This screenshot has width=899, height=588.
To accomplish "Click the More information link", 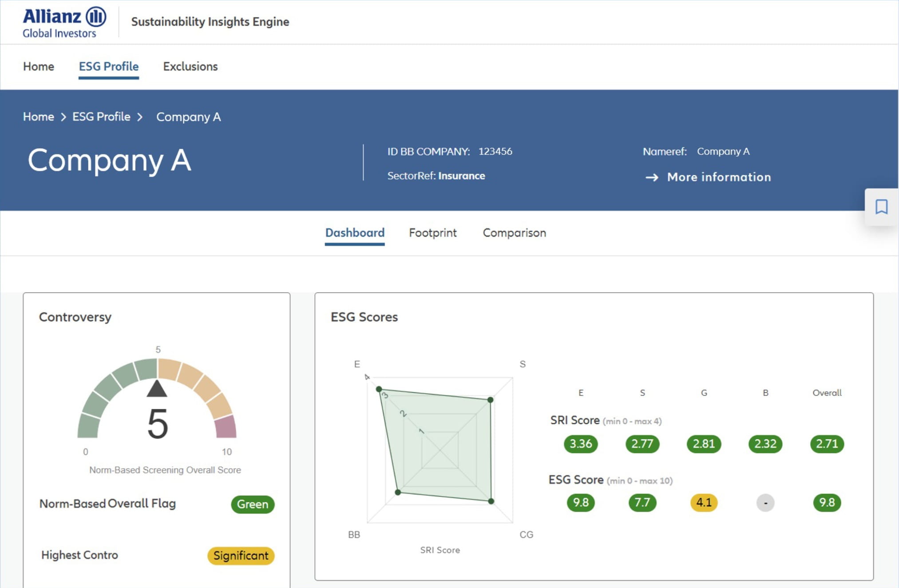I will 719,177.
